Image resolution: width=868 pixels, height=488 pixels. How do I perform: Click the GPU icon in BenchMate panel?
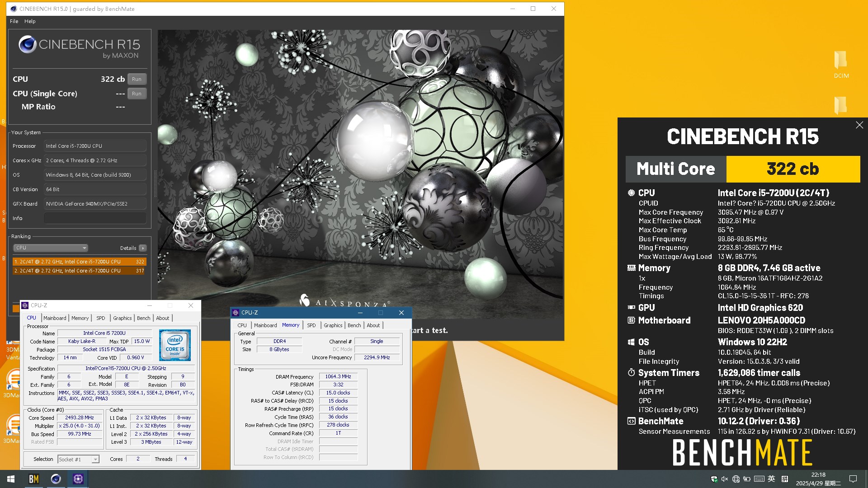coord(631,308)
